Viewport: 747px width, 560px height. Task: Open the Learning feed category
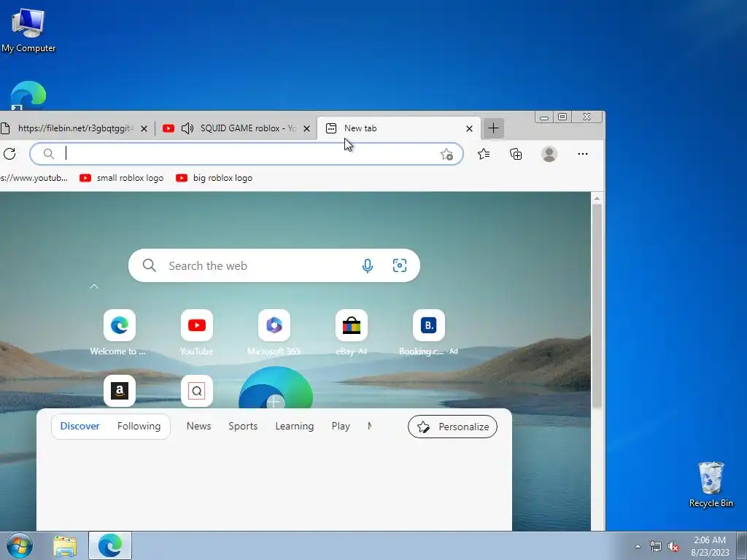[x=295, y=426]
